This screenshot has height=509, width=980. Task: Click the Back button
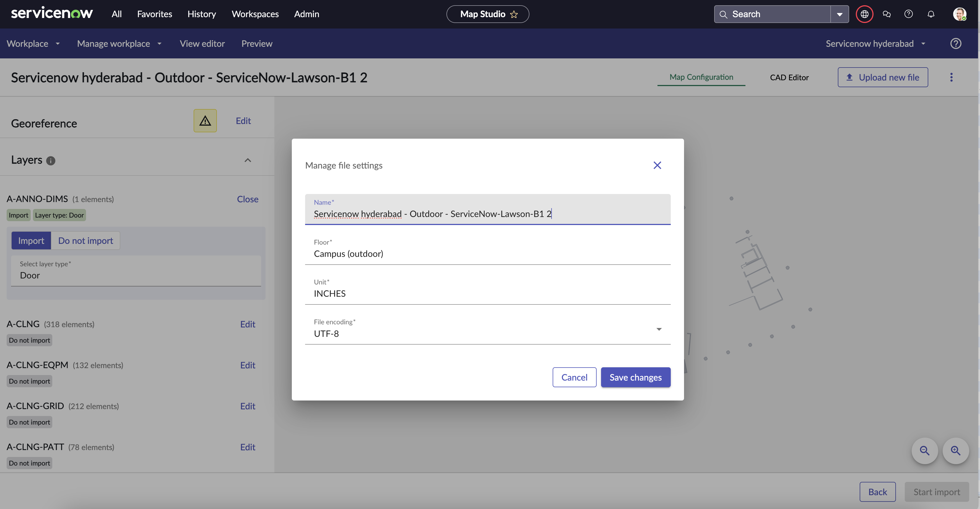(x=877, y=492)
